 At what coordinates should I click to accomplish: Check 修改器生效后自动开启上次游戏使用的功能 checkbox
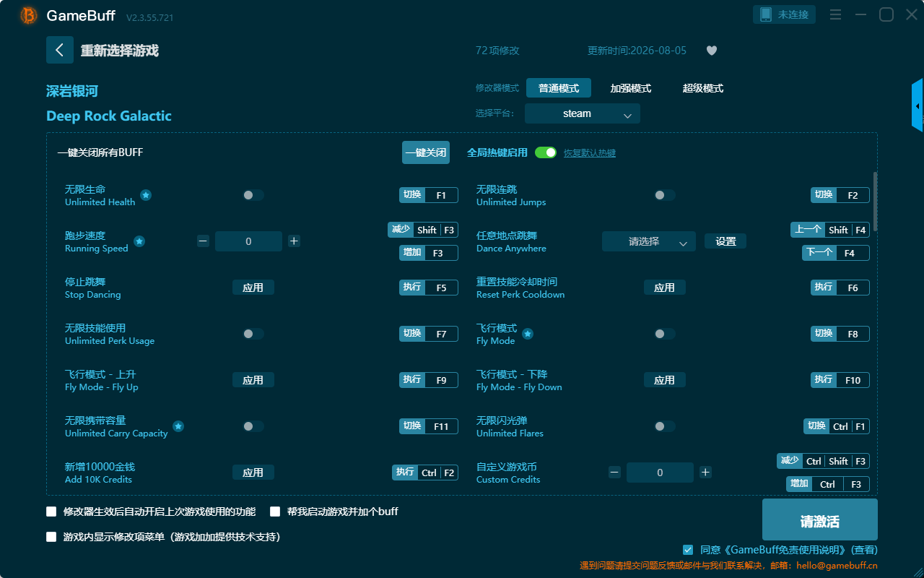[51, 512]
